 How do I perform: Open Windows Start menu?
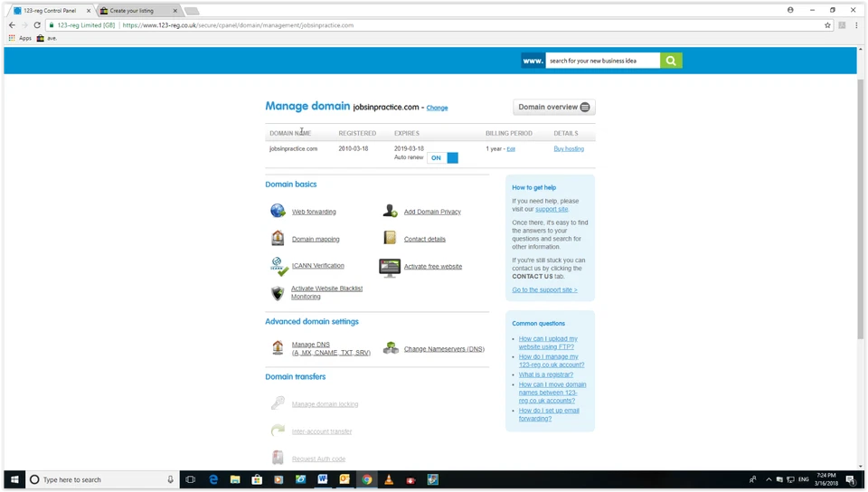(14, 480)
